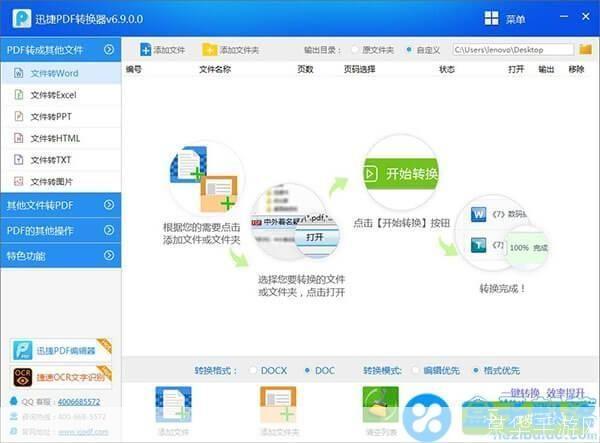Select 文件转TXT in sidebar

61,160
